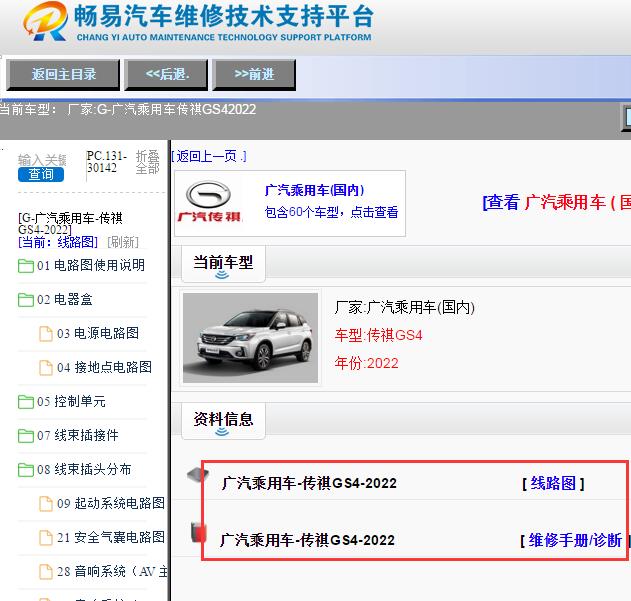The height and width of the screenshot is (601, 631).
Task: Open 09 起动系统电路图 document
Action: tap(111, 503)
